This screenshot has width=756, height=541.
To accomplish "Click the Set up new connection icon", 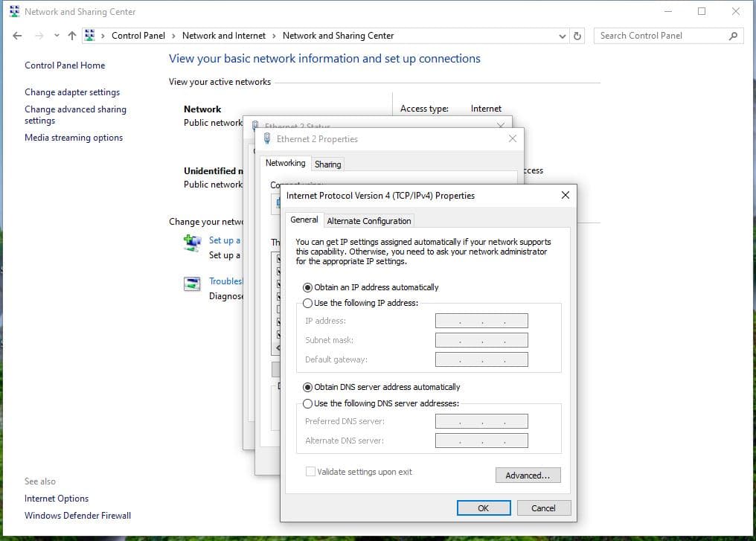I will coord(192,242).
